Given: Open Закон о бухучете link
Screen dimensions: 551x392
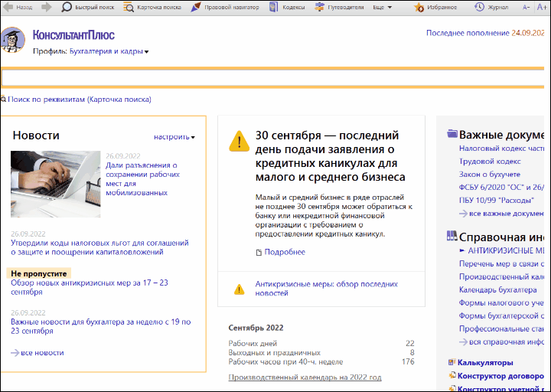Looking at the screenshot, I should point(490,175).
